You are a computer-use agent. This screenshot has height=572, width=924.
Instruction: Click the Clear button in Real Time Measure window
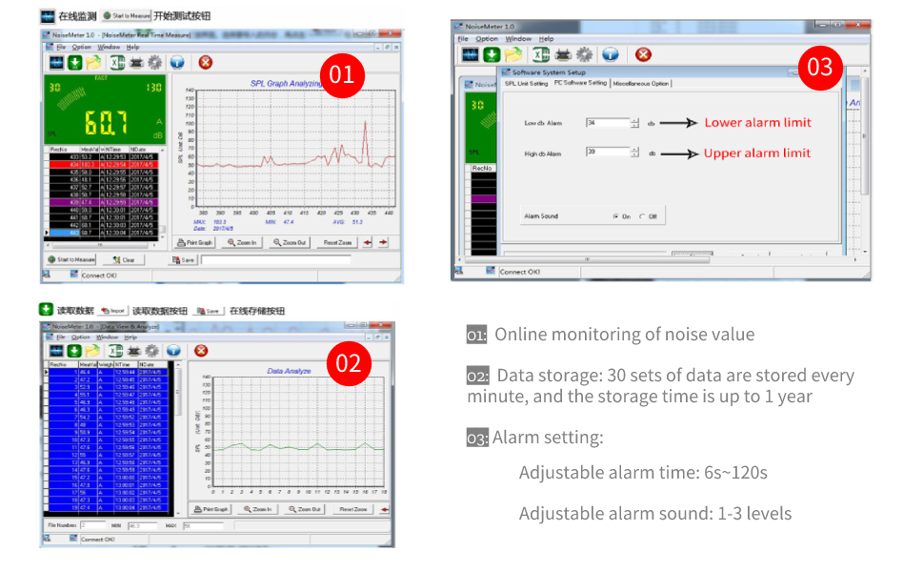125,259
